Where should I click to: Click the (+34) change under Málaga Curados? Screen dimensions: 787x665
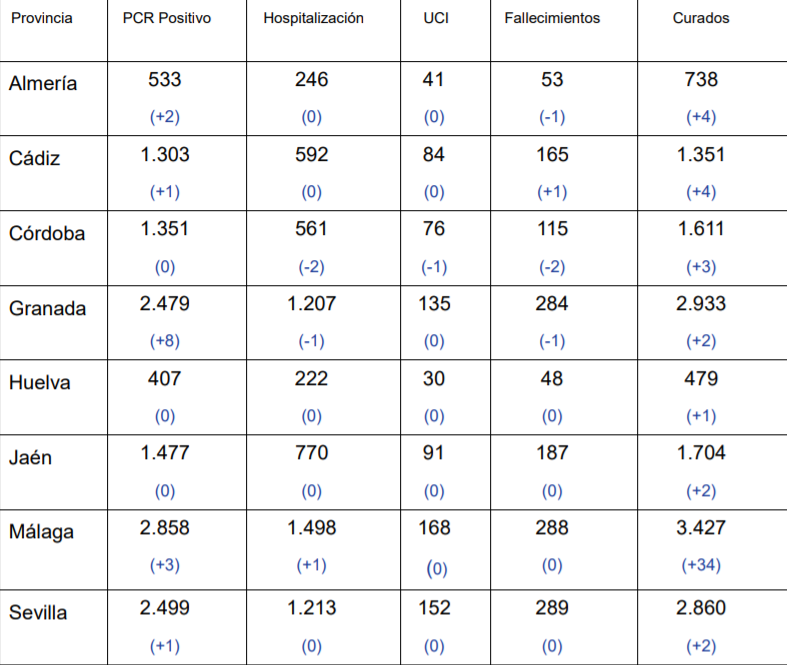[701, 565]
